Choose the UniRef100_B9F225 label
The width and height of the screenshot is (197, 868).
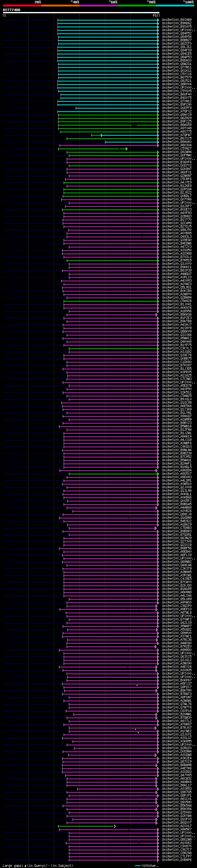click(177, 121)
